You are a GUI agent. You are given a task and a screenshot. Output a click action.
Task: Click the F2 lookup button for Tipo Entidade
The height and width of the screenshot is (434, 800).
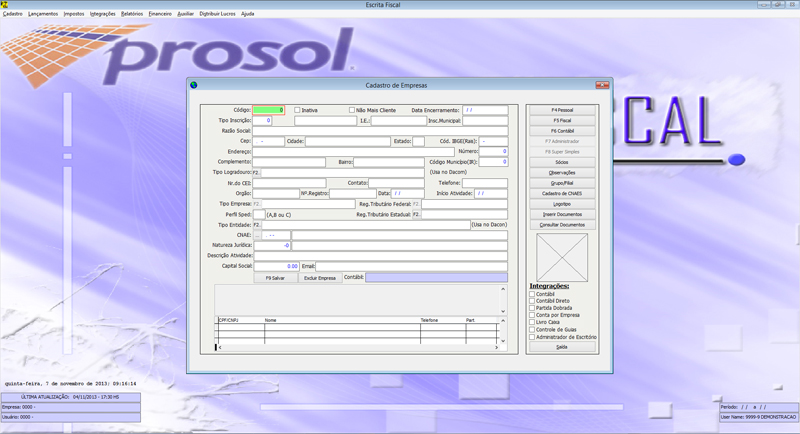coord(257,225)
